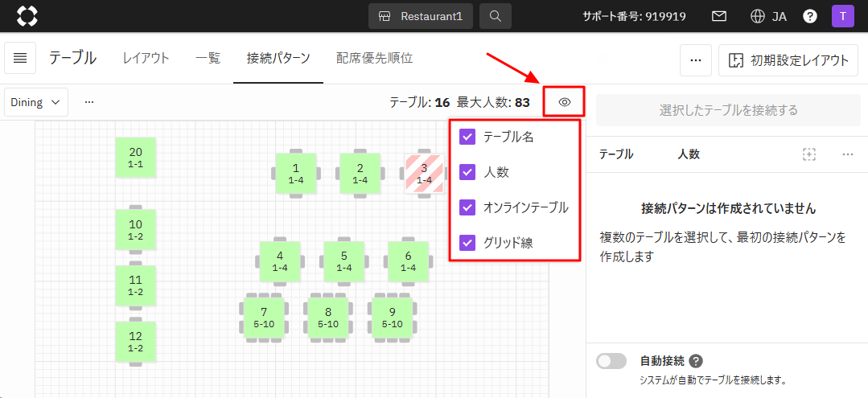Click the サポート番号: 919919 text
This screenshot has width=868, height=398.
point(635,16)
